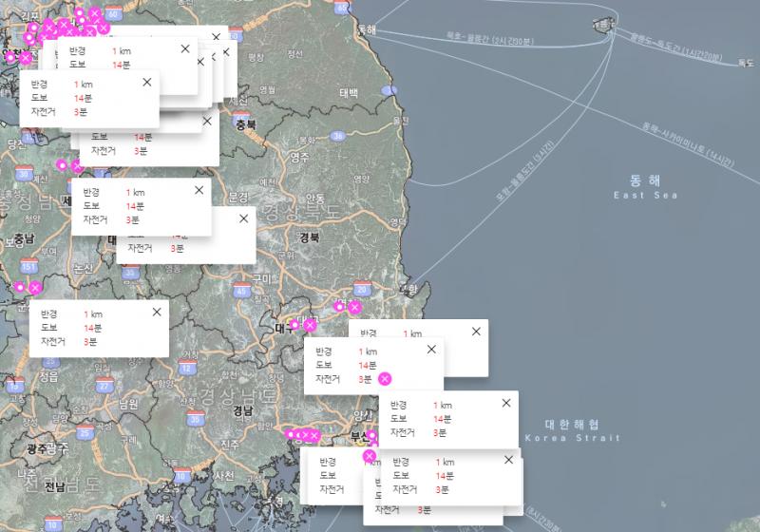The width and height of the screenshot is (760, 532).
Task: Click the pink circle marker below the 김포 label
Action: point(33,28)
